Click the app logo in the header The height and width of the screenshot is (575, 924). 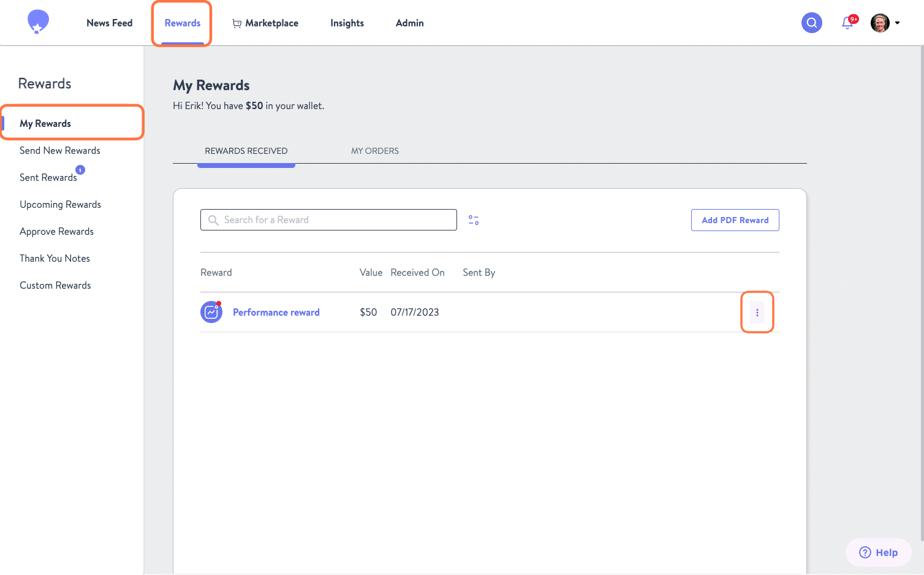point(38,22)
